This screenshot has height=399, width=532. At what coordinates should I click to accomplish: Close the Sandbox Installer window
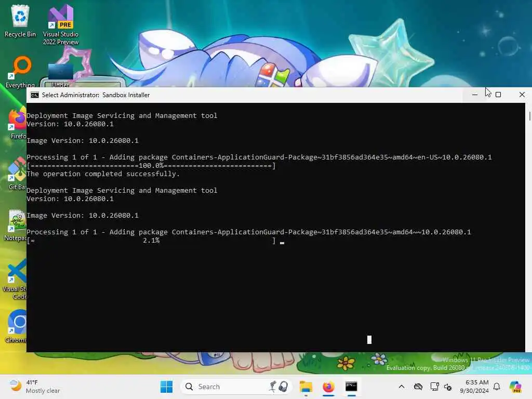coord(522,95)
